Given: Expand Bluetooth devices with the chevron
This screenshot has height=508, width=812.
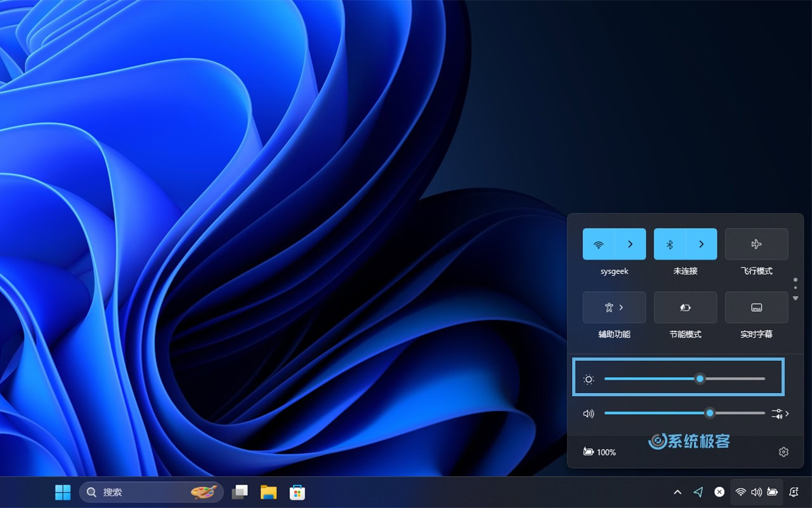Looking at the screenshot, I should [x=702, y=244].
